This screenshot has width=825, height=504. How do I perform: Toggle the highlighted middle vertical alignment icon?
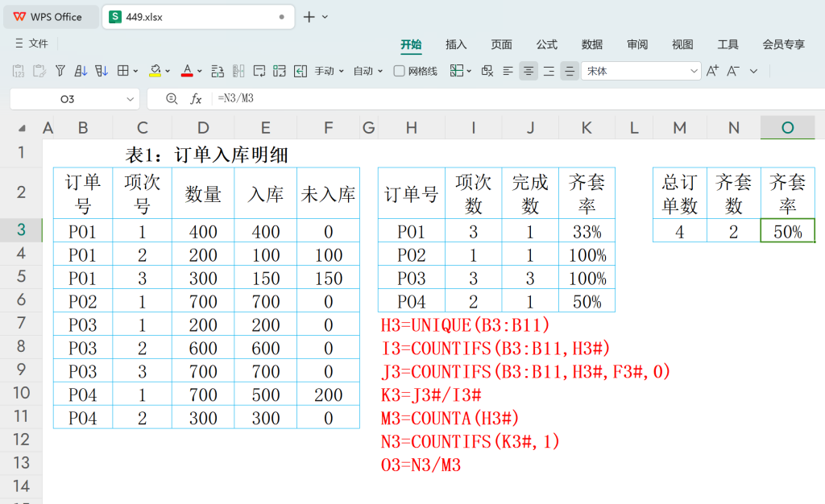coord(570,71)
